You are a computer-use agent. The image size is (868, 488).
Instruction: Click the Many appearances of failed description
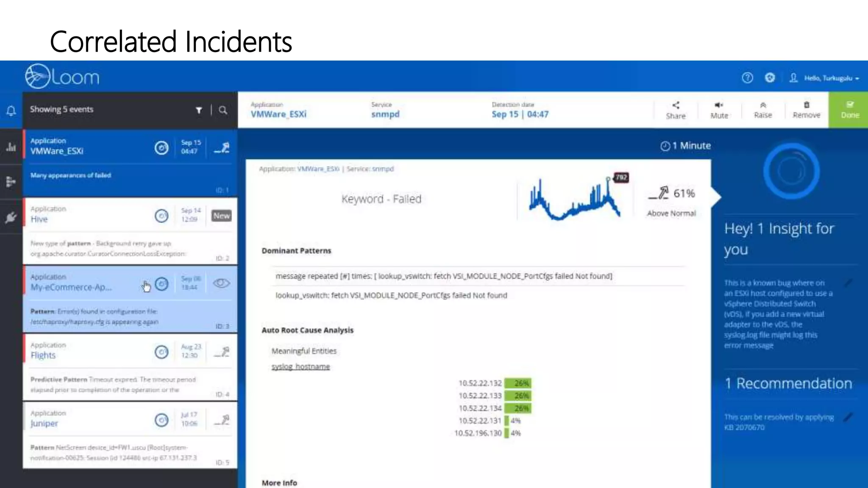point(71,175)
